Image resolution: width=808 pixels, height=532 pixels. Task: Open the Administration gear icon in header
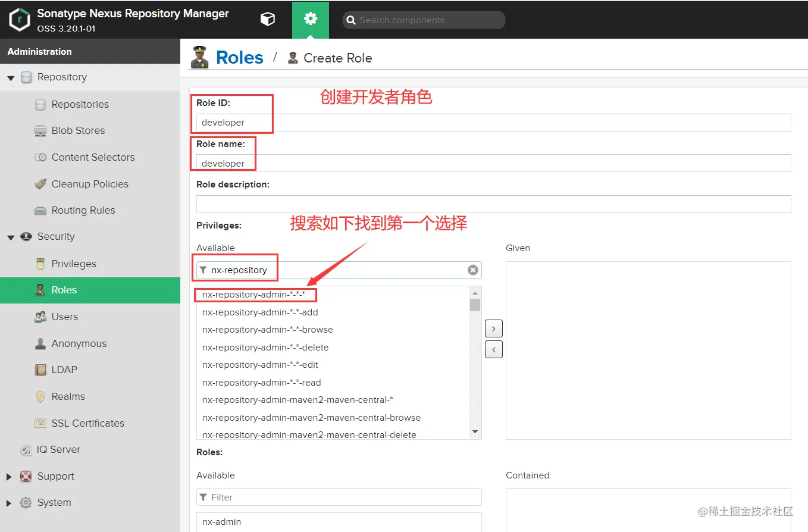pos(311,19)
